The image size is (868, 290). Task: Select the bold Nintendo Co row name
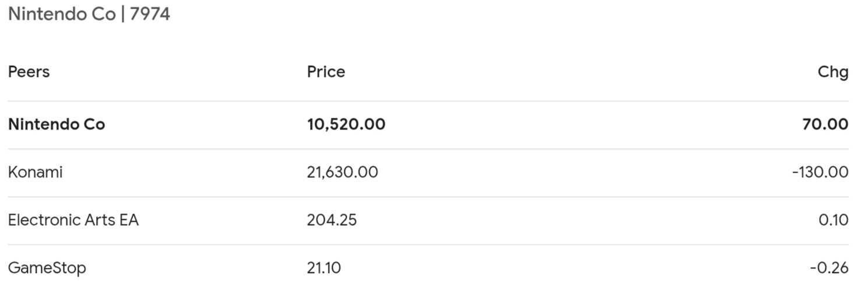point(57,124)
